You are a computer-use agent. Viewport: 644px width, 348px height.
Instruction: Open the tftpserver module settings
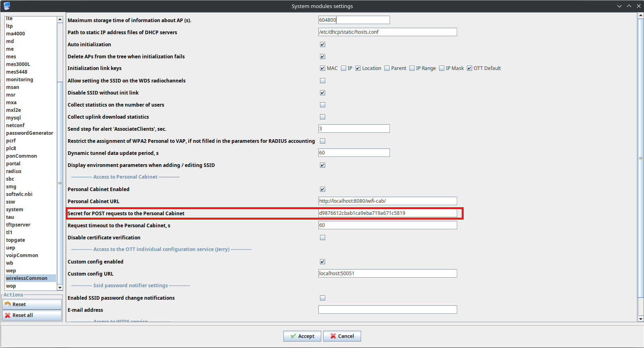tap(18, 225)
